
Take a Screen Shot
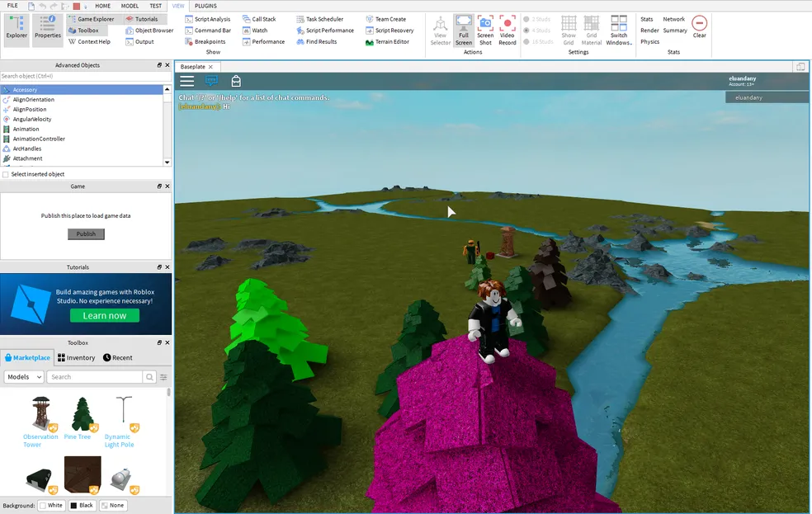485,31
